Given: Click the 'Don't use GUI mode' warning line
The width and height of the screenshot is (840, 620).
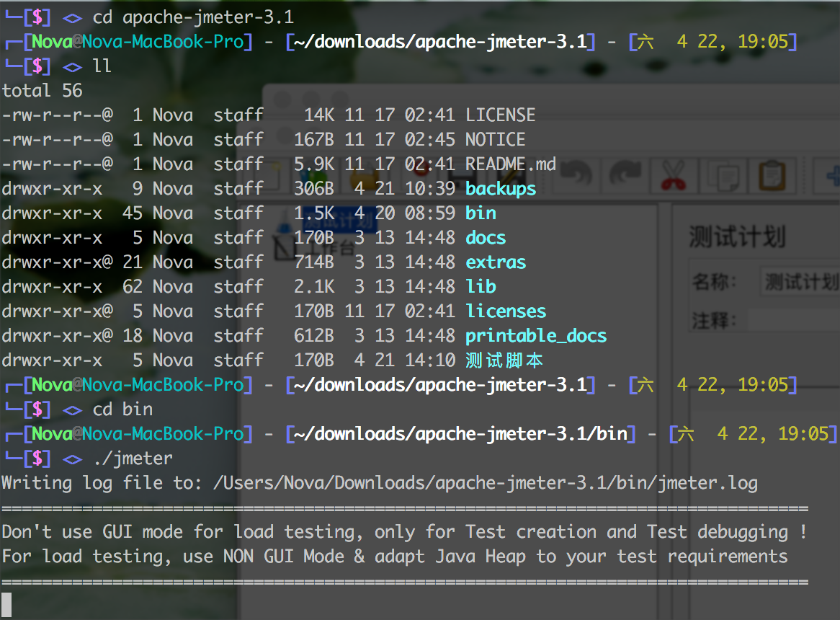Looking at the screenshot, I should coord(404,532).
